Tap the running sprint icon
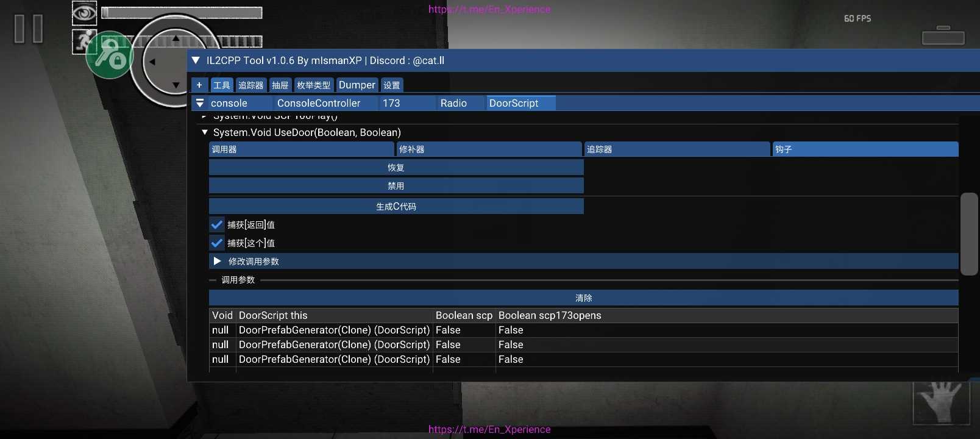This screenshot has width=980, height=439. 83,41
